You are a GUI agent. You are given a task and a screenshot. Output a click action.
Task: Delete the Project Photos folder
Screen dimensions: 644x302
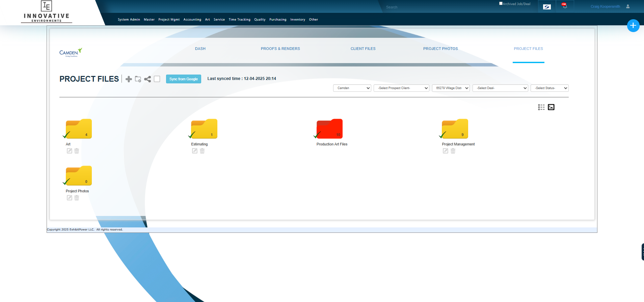pos(77,198)
